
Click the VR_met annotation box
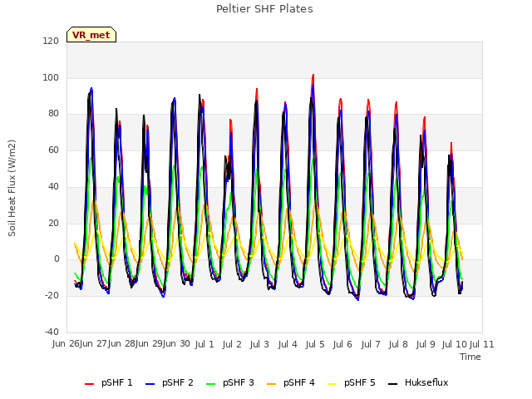coord(91,35)
